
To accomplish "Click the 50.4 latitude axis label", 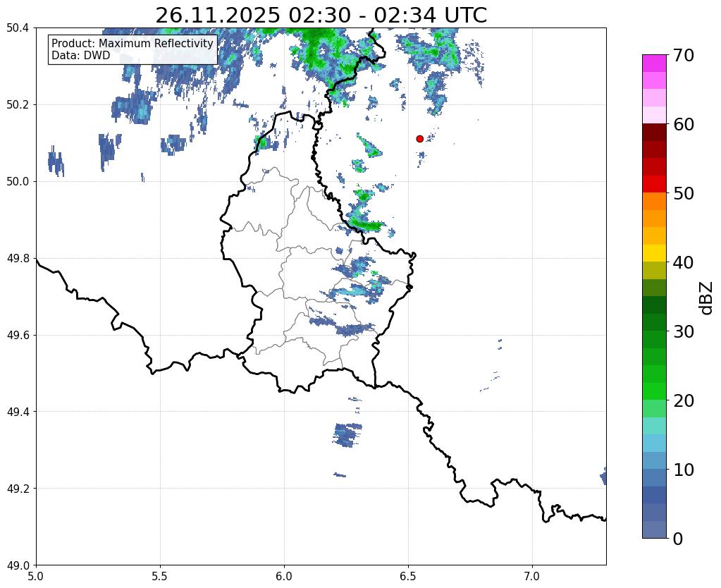I will pyautogui.click(x=18, y=28).
